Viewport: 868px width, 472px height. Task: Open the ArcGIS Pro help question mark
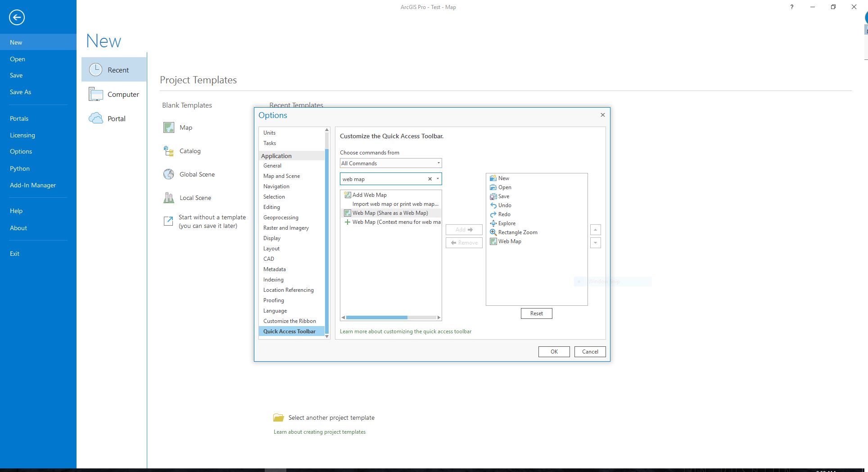tap(792, 7)
